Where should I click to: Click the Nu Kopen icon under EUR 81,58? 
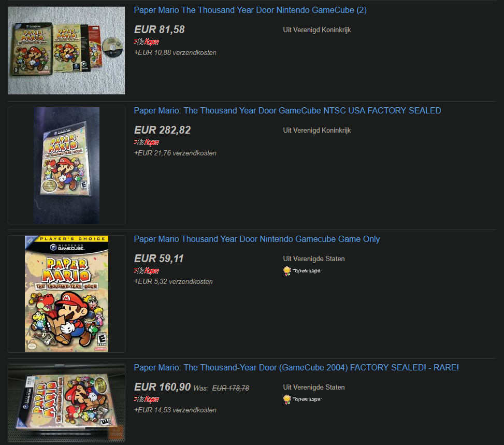pyautogui.click(x=146, y=42)
